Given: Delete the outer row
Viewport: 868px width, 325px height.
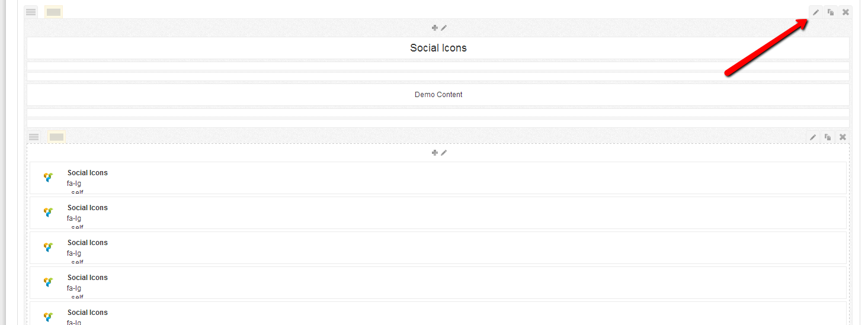Looking at the screenshot, I should [x=845, y=12].
